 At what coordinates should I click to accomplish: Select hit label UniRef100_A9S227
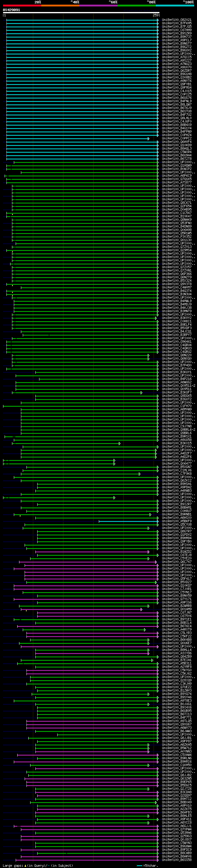tap(177, 60)
